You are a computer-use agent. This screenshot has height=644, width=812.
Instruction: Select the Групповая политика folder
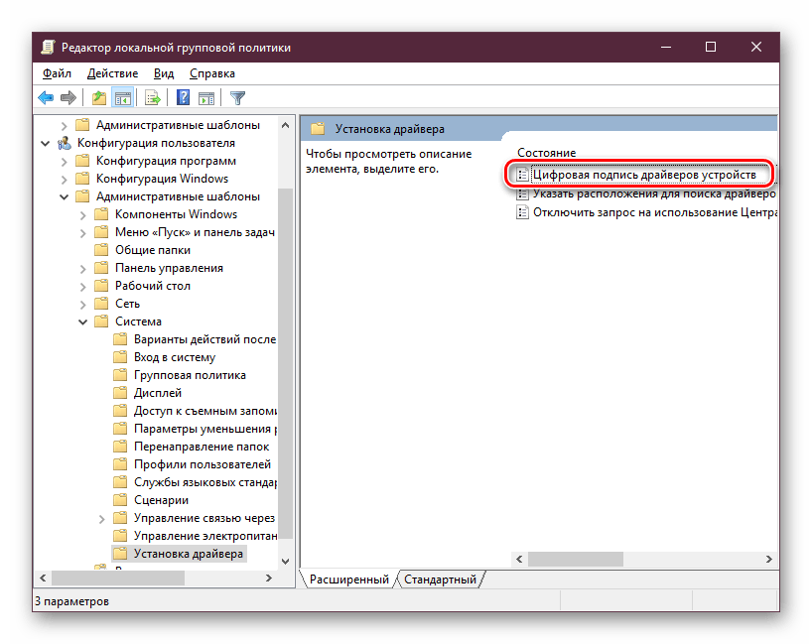190,375
